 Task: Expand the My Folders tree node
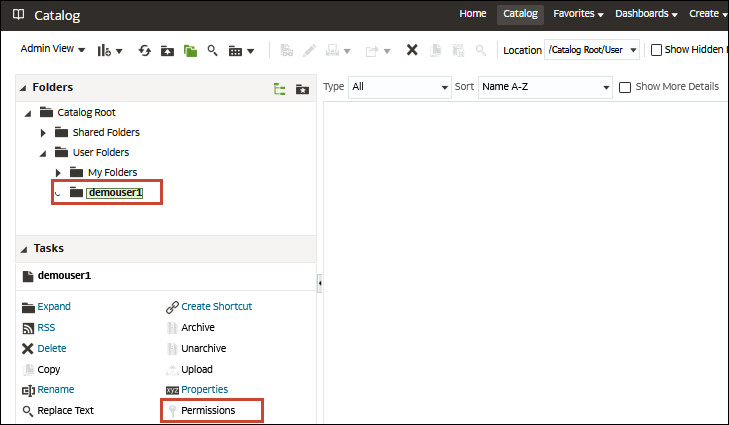(x=58, y=173)
